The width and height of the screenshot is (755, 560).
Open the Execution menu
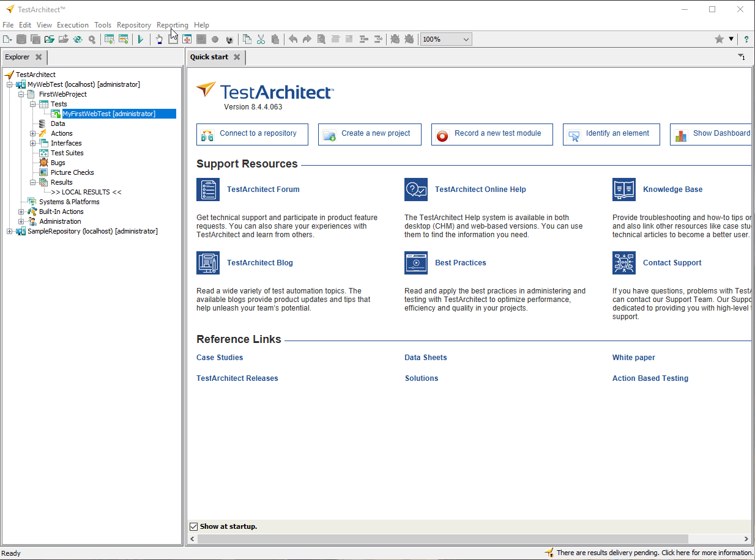point(73,25)
